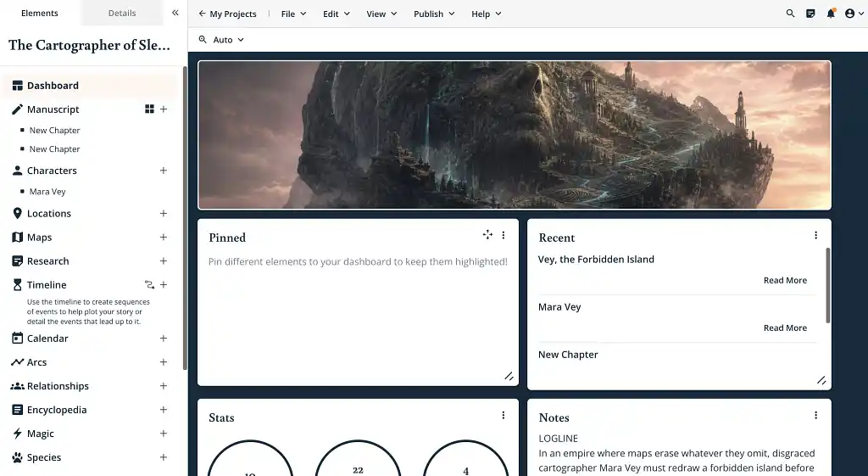Click the sidebar vertical scrollbar
This screenshot has height=476, width=868.
pyautogui.click(x=185, y=218)
